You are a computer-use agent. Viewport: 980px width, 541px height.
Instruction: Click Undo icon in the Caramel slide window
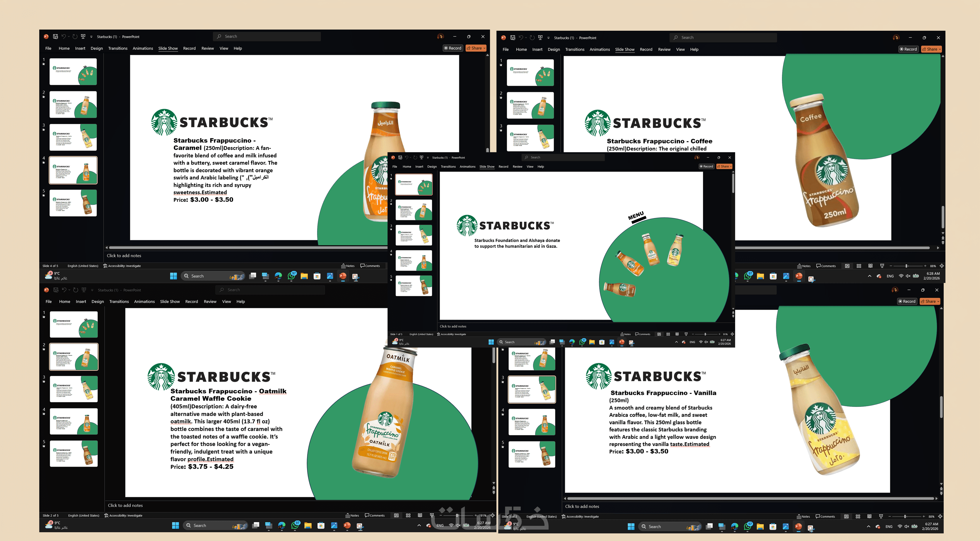click(64, 37)
